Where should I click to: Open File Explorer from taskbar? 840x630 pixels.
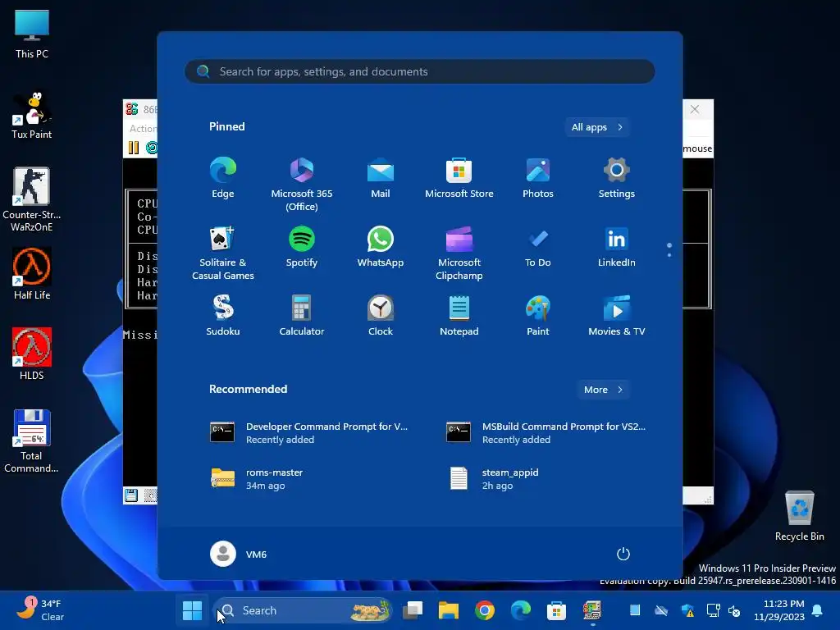click(449, 610)
